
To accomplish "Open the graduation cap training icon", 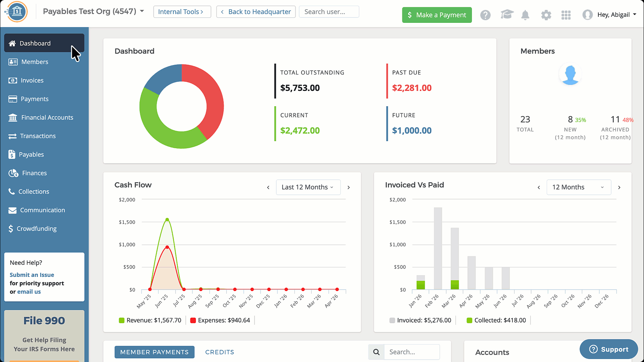I will point(507,15).
